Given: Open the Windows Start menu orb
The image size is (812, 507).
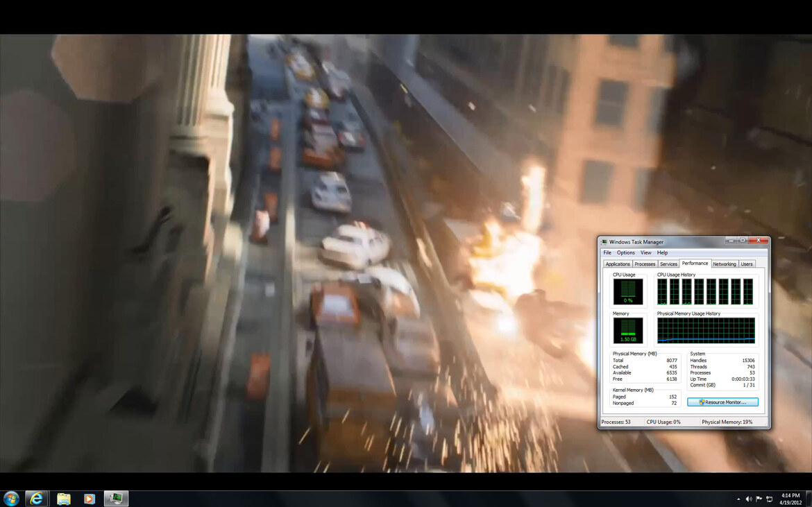Looking at the screenshot, I should 11,498.
